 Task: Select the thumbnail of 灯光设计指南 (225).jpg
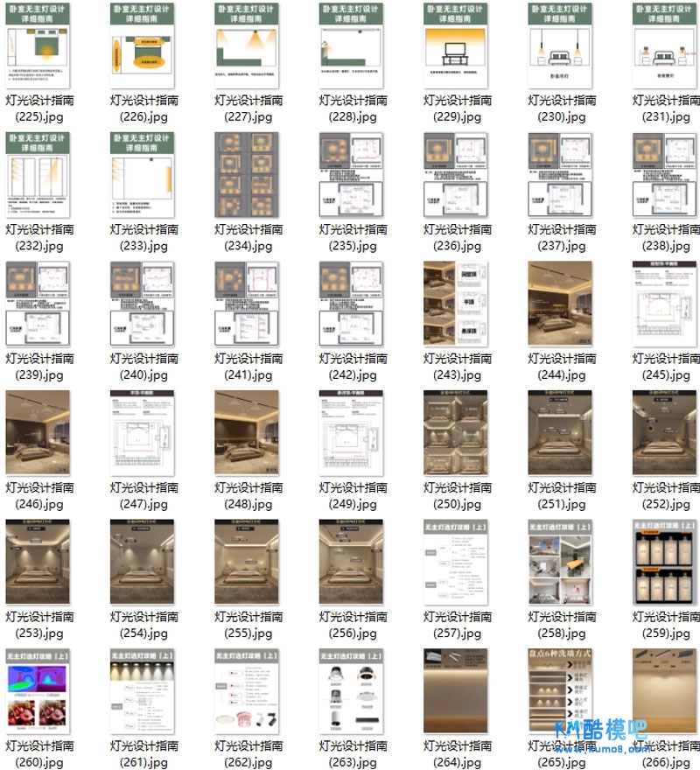[38, 44]
